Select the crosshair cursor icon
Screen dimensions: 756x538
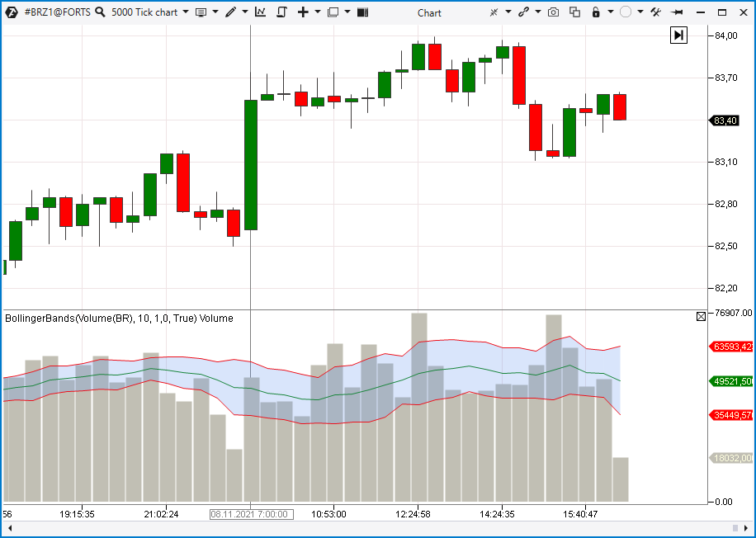(x=494, y=12)
